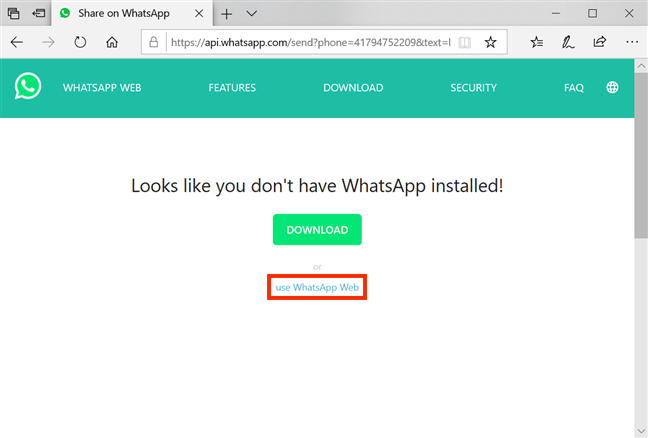Image resolution: width=648 pixels, height=438 pixels.
Task: Go to the browser home page icon
Action: coord(112,42)
